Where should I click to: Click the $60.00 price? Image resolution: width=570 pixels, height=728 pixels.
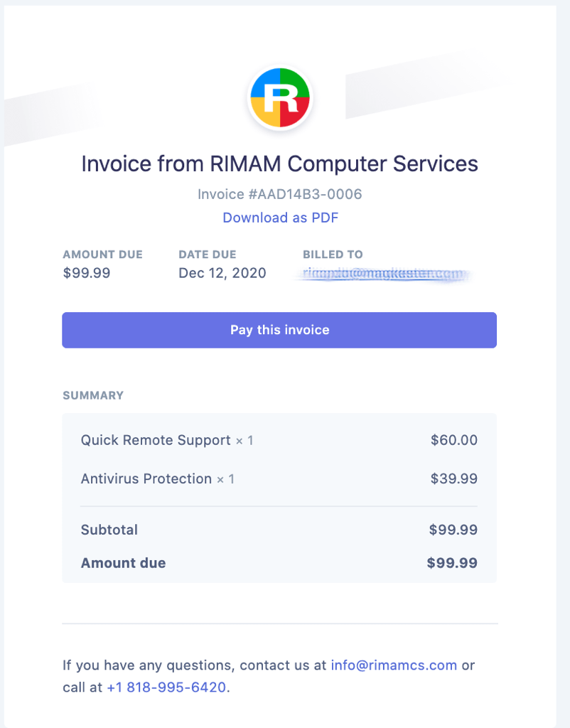click(x=454, y=440)
